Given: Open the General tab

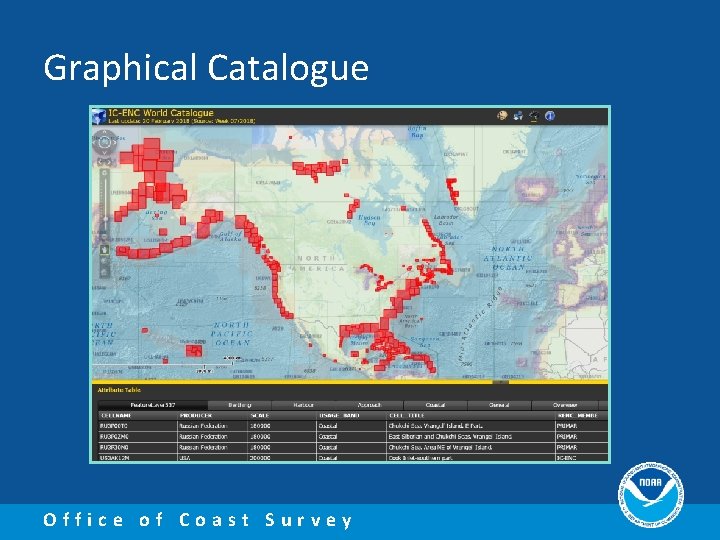Looking at the screenshot, I should 499,405.
